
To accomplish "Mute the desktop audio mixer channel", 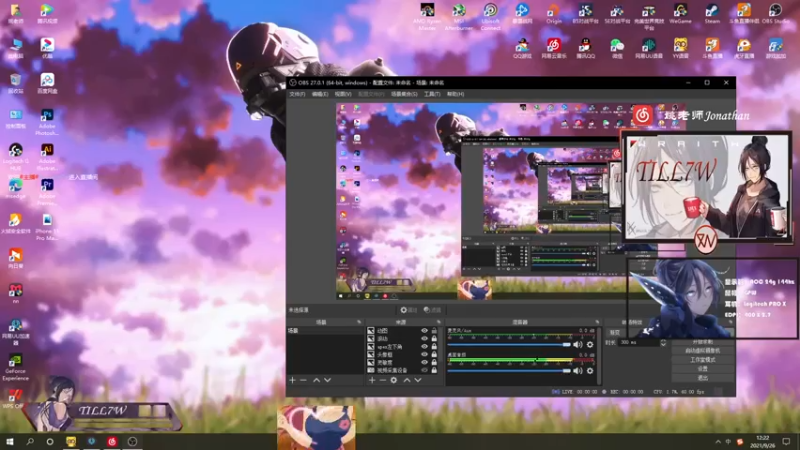I will 578,371.
